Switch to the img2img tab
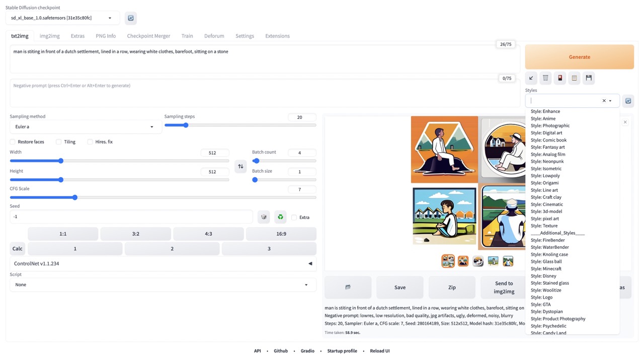 tap(50, 36)
